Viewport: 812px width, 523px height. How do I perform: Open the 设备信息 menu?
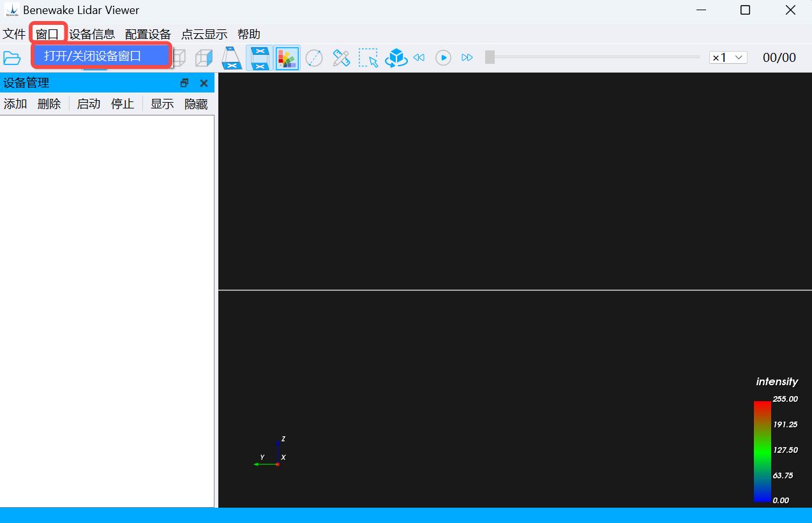pos(92,34)
